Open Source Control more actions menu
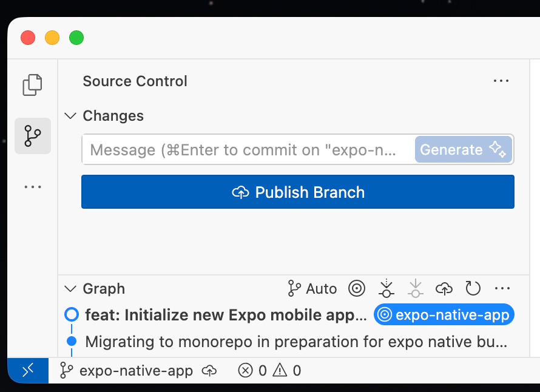The width and height of the screenshot is (540, 392). 501,81
